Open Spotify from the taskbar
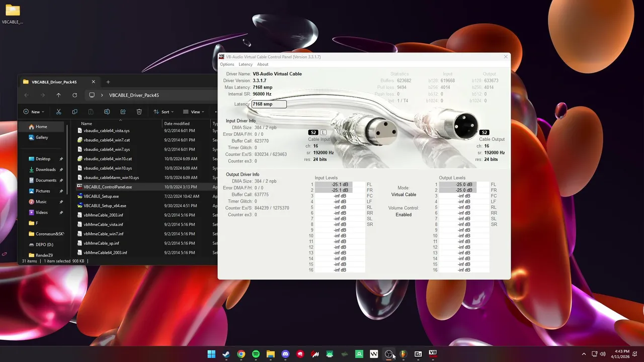 pyautogui.click(x=256, y=354)
